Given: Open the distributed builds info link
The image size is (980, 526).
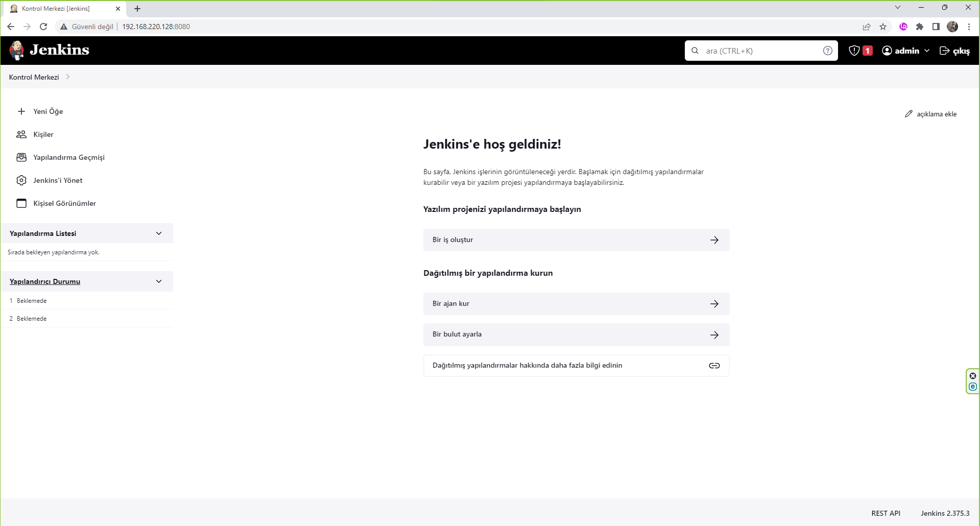Looking at the screenshot, I should point(576,366).
